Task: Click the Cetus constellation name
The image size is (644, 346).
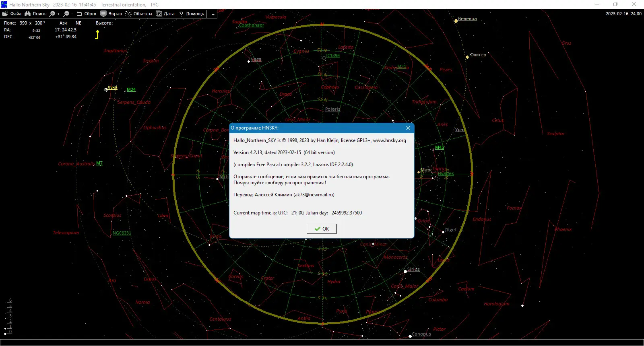Action: [x=498, y=120]
